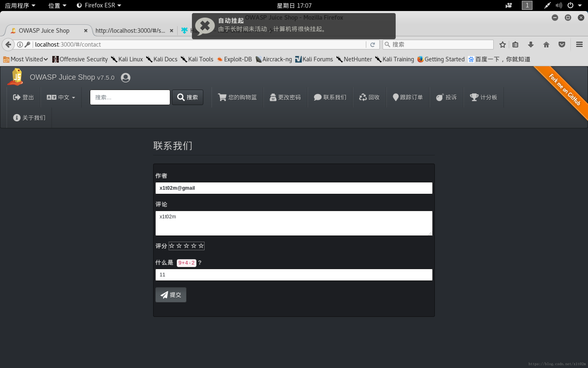The width and height of the screenshot is (588, 368).
Task: Click 登出 logout in the navbar
Action: point(23,97)
